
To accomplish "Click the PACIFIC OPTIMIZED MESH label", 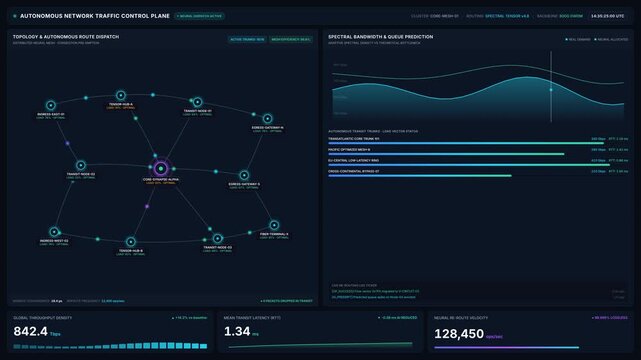I will (349, 150).
